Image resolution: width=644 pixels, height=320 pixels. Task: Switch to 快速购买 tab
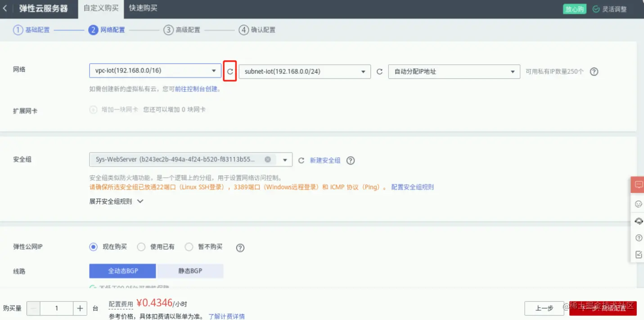click(143, 8)
